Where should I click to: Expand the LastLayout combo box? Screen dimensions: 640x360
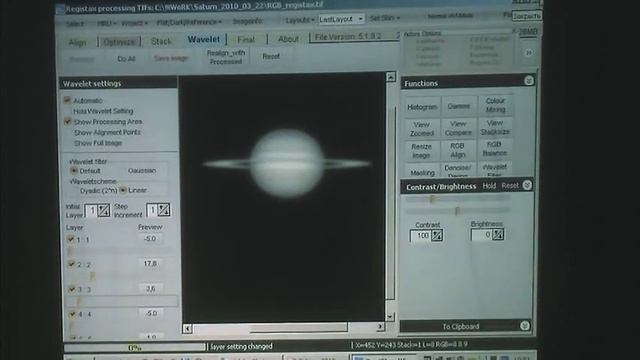(x=360, y=19)
